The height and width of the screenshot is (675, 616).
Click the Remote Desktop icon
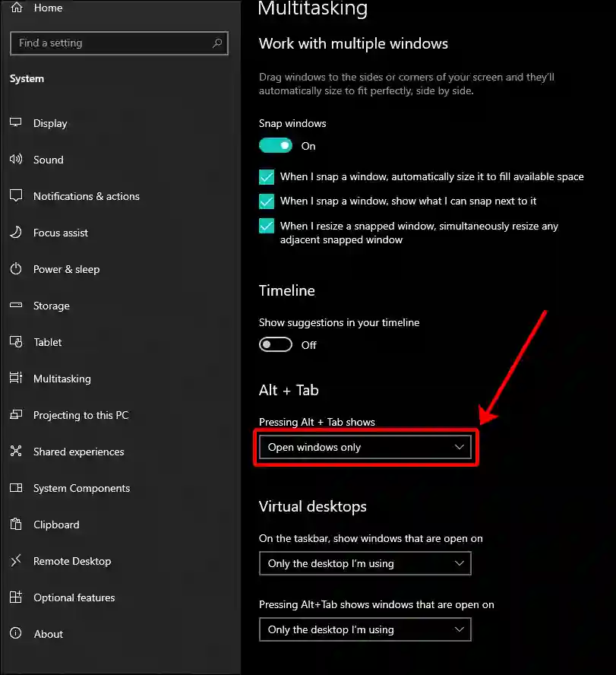tap(16, 560)
